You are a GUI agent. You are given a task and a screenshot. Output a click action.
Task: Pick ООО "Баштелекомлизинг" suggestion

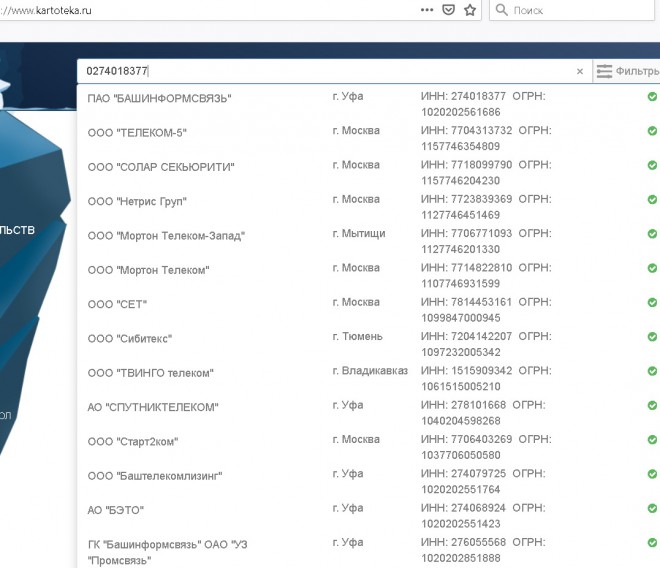[x=154, y=476]
